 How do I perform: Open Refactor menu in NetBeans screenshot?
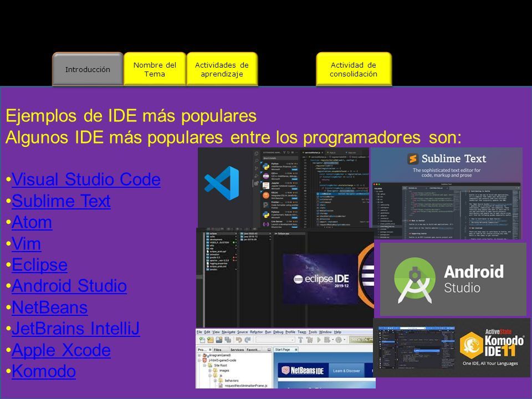(x=256, y=332)
